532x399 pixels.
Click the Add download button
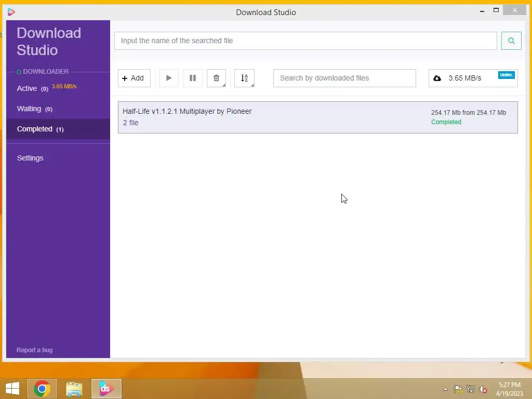click(134, 78)
